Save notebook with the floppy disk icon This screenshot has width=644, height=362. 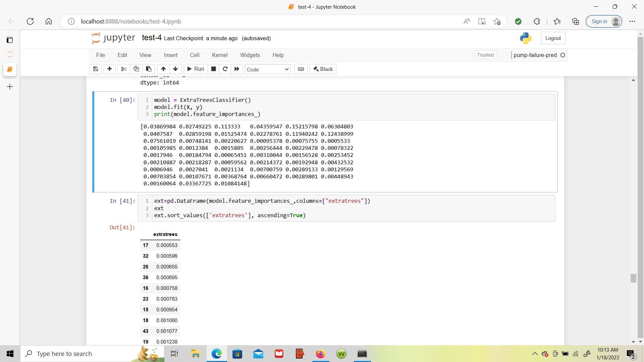pos(96,69)
